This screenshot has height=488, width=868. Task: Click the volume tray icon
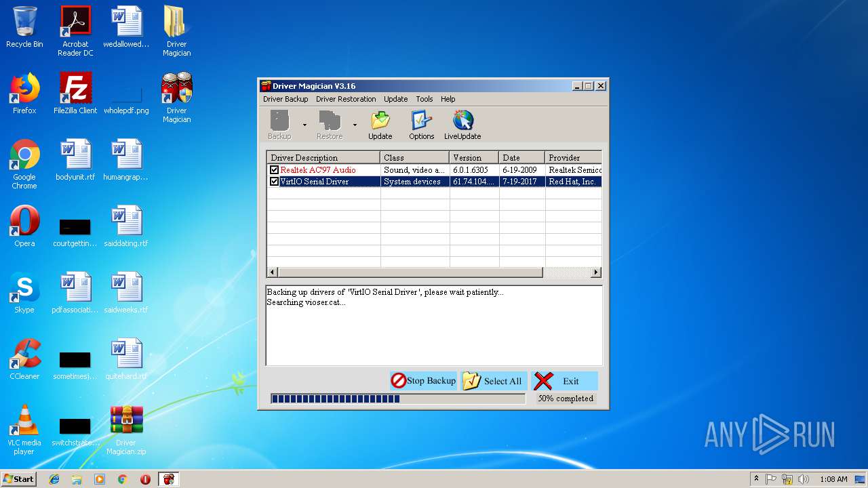[804, 479]
